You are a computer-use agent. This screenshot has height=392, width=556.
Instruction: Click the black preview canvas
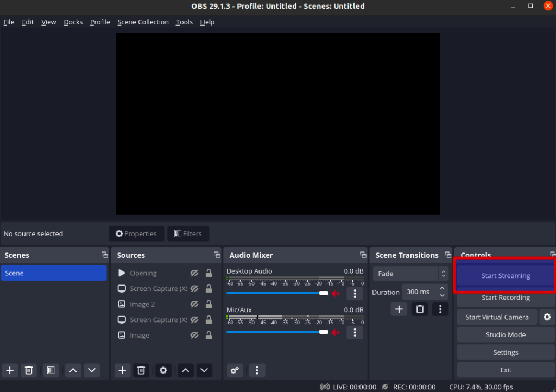277,124
